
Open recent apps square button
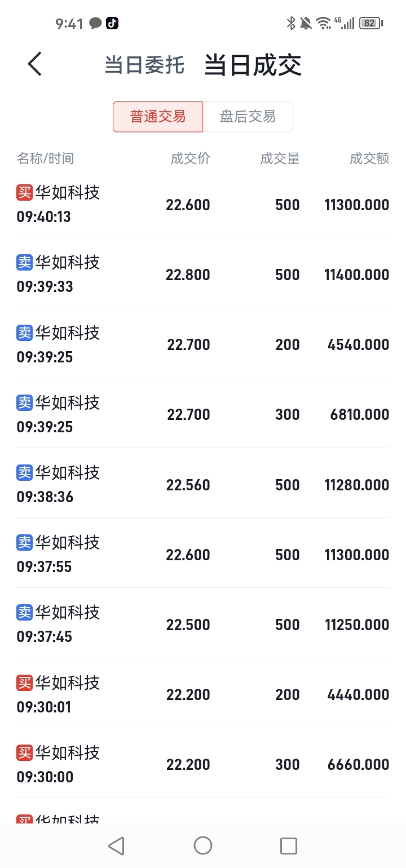point(289,845)
